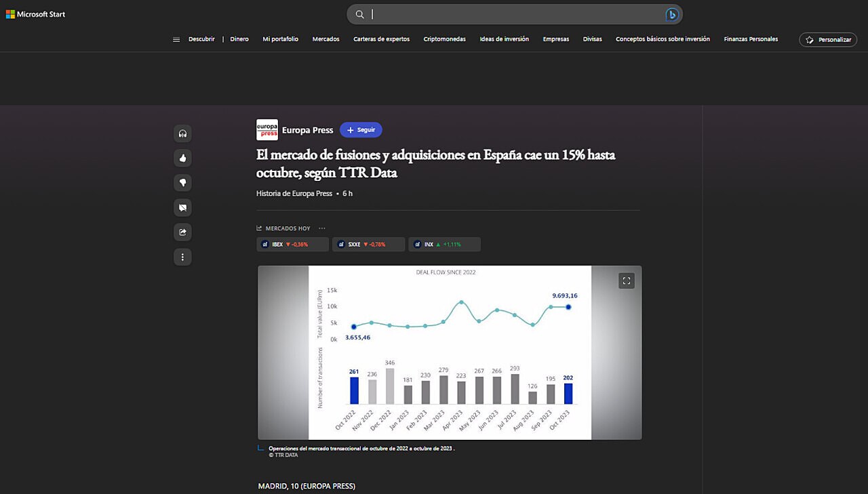
Task: Click the deal flow chart image
Action: click(450, 352)
